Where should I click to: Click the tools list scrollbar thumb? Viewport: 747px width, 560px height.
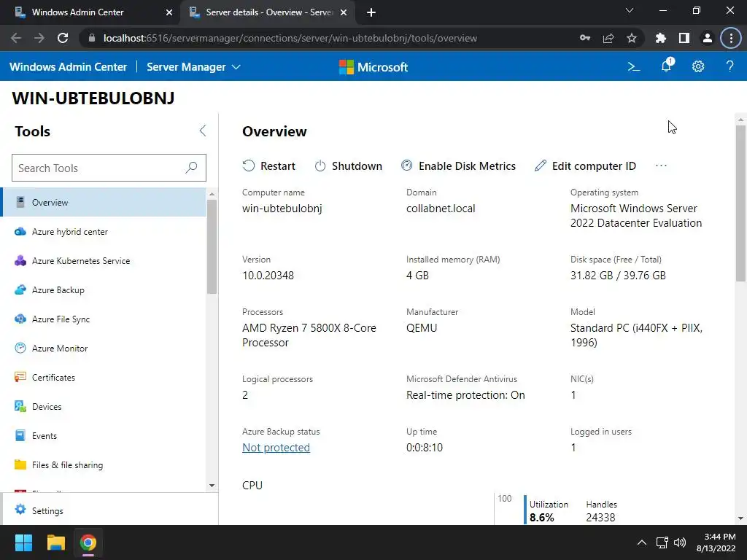pyautogui.click(x=212, y=246)
